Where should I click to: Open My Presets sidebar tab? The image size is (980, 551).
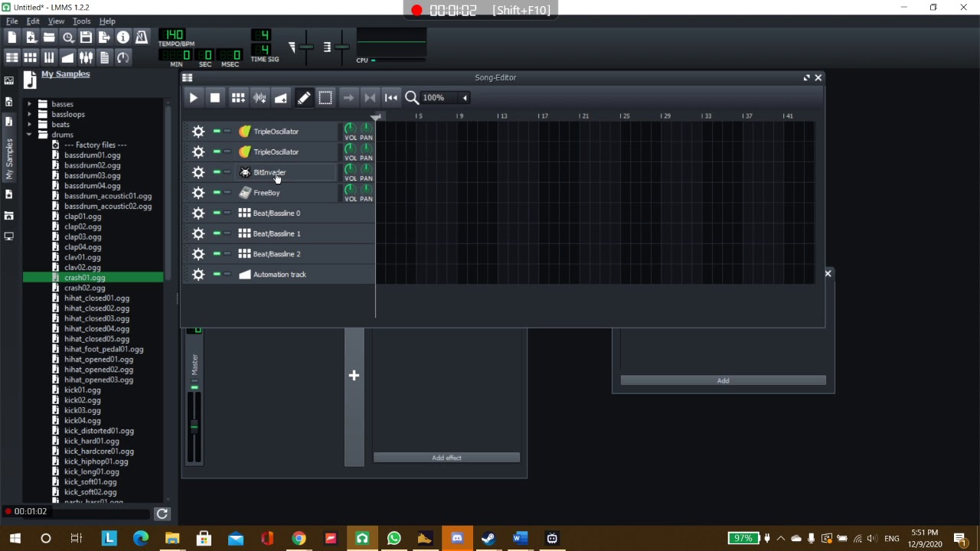(x=8, y=194)
